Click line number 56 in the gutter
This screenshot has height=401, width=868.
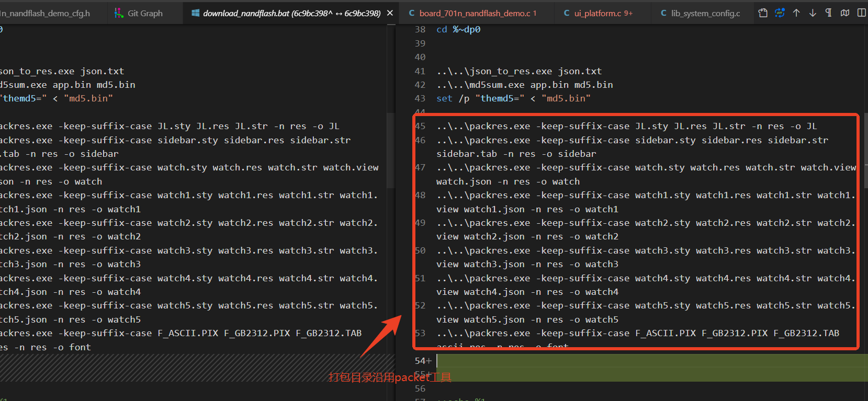tap(420, 388)
